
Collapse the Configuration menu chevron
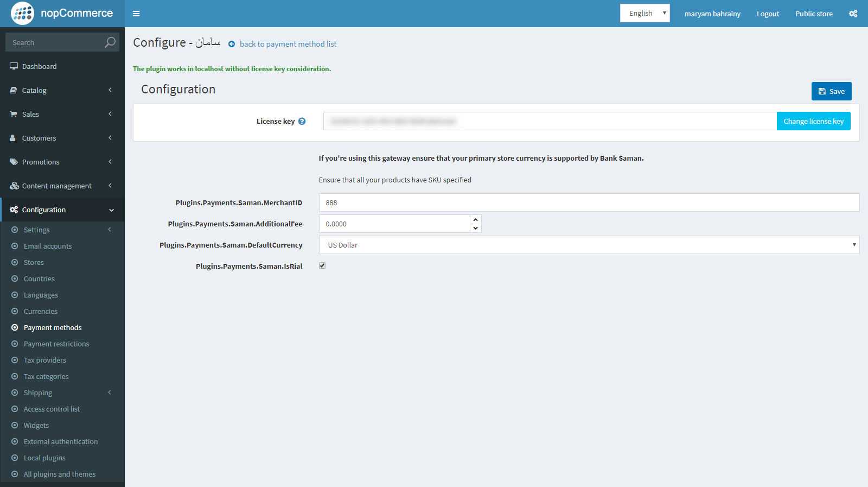pyautogui.click(x=111, y=210)
